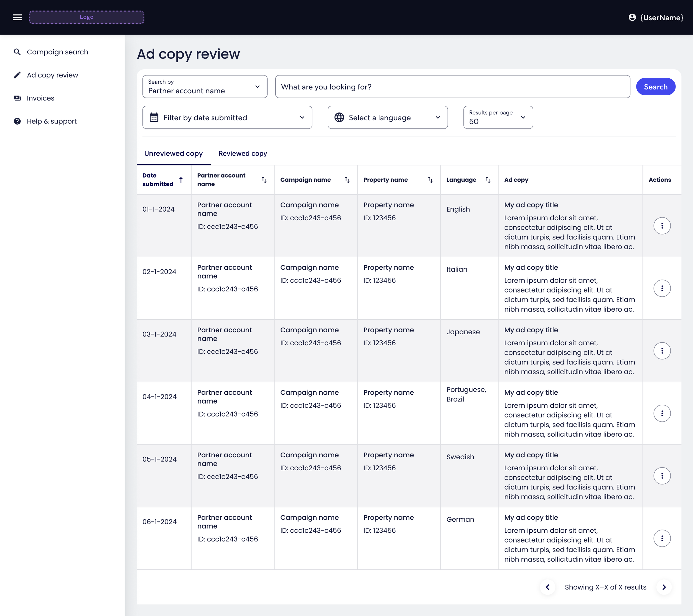Click the pencil icon for Ad copy review
The height and width of the screenshot is (616, 693).
point(17,75)
